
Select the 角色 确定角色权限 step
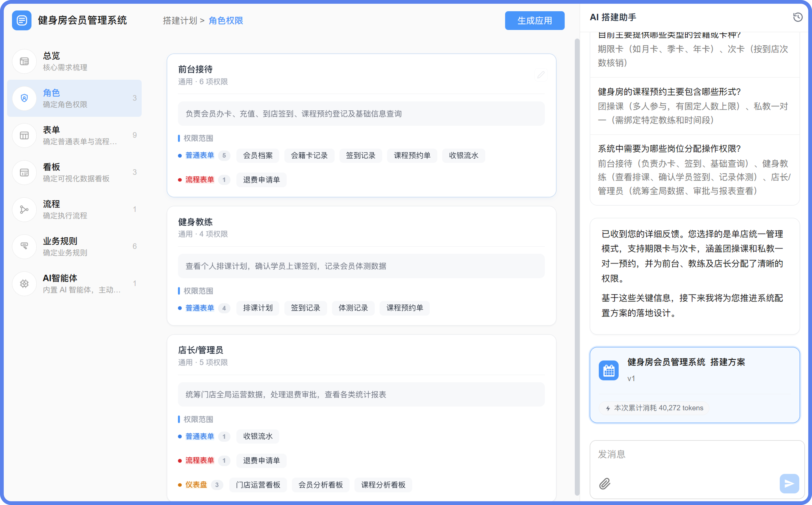74,98
